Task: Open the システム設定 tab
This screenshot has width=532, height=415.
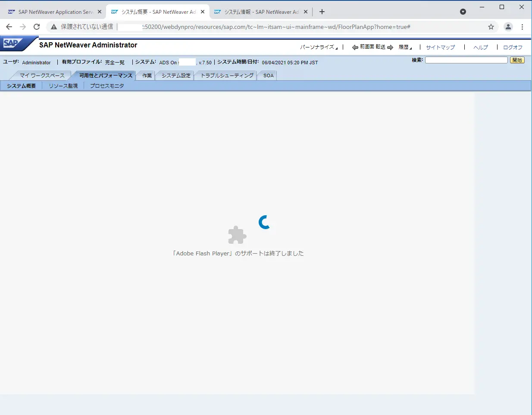Action: coord(176,75)
